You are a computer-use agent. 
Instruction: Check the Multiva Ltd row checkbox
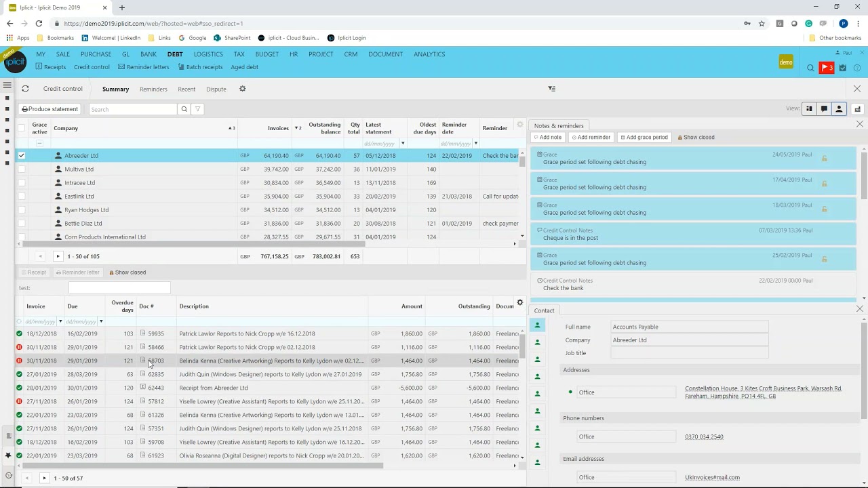[x=22, y=169]
